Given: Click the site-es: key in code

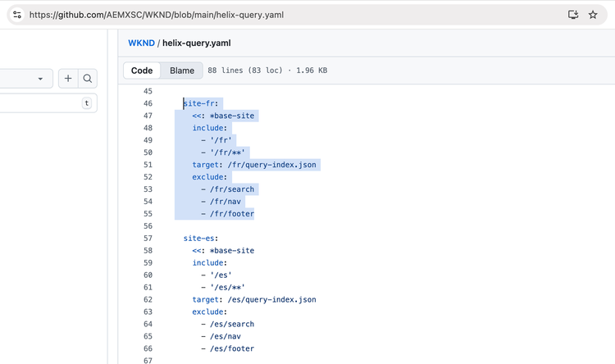Looking at the screenshot, I should pos(201,239).
